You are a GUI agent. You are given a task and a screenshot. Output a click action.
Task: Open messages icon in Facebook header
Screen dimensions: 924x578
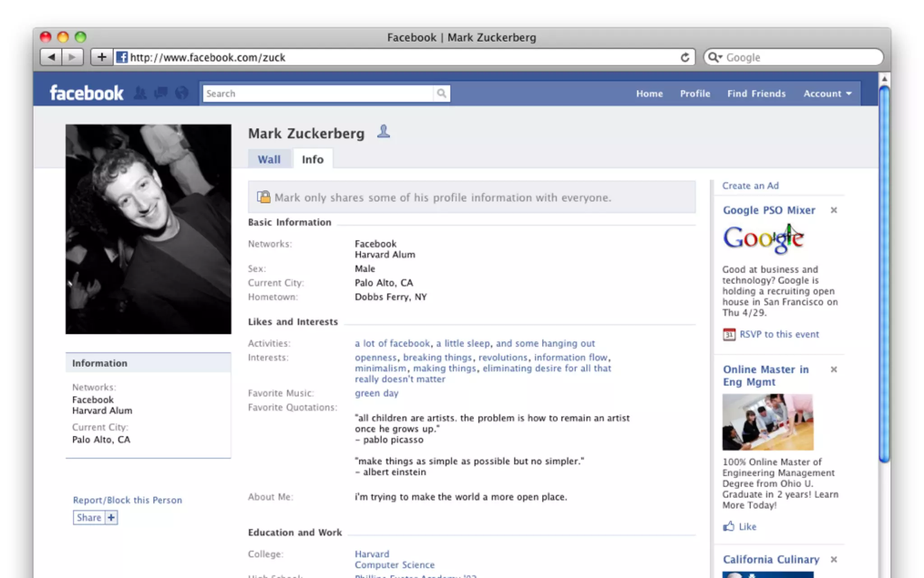click(161, 93)
